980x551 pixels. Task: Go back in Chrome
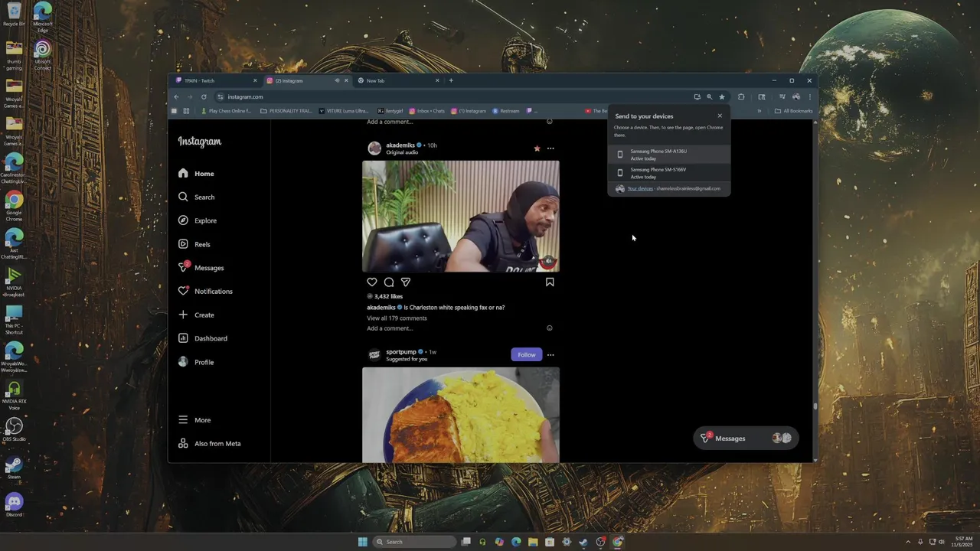pos(176,97)
